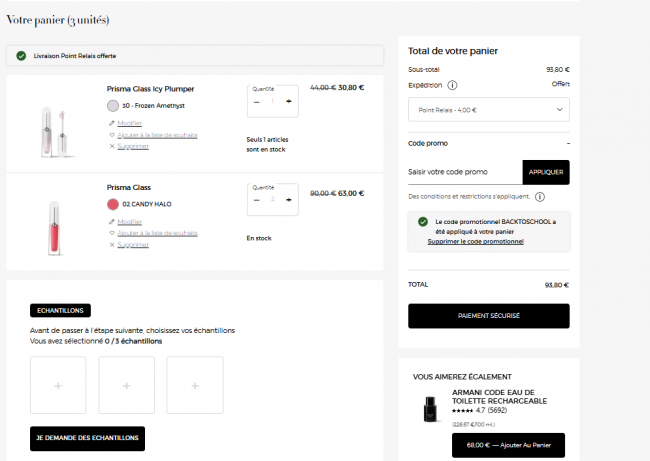Click the X icon for Candy Halo item

coord(112,245)
